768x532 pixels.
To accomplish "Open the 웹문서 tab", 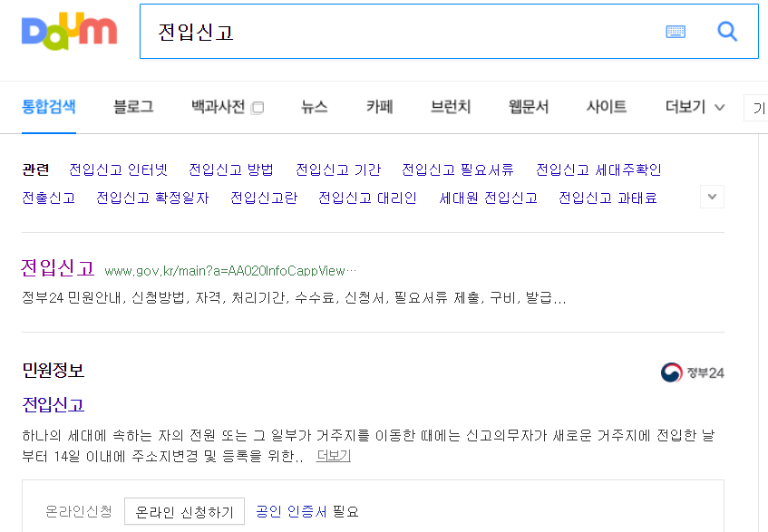I will (529, 107).
